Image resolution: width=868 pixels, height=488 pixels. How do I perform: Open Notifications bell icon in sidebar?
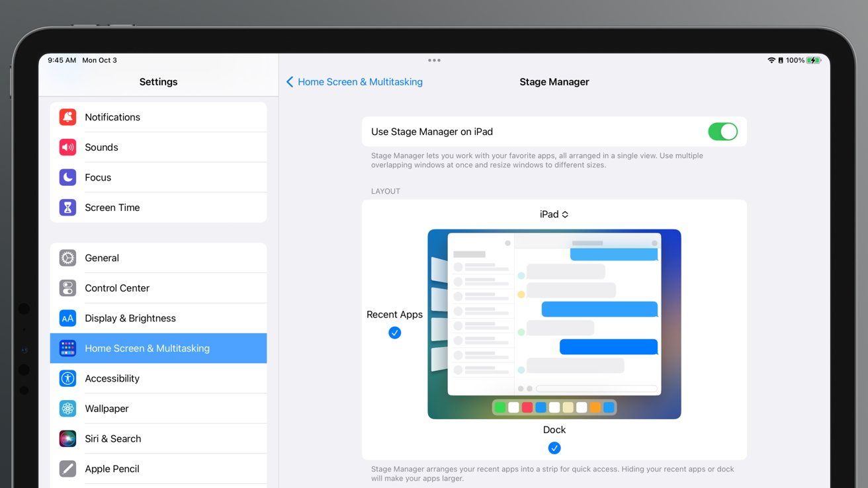point(67,117)
